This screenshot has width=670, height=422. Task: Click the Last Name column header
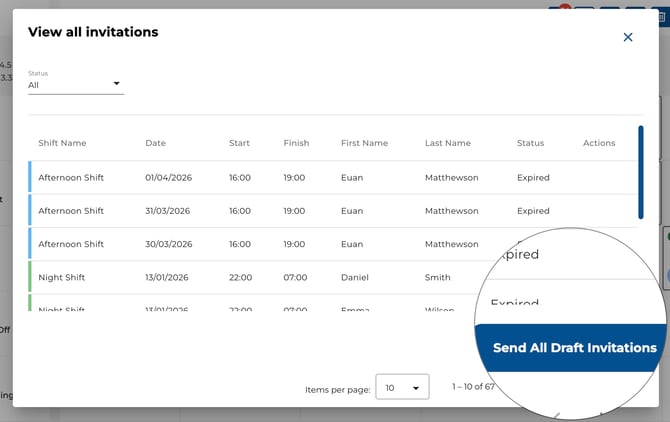click(447, 143)
